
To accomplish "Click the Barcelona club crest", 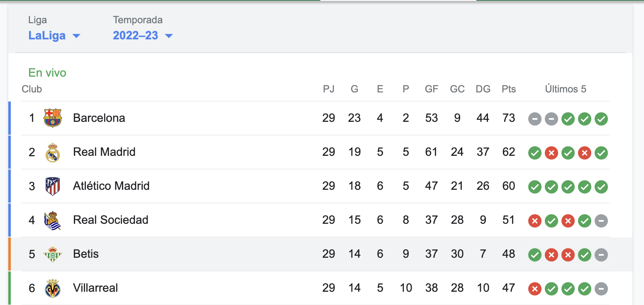I will (53, 118).
